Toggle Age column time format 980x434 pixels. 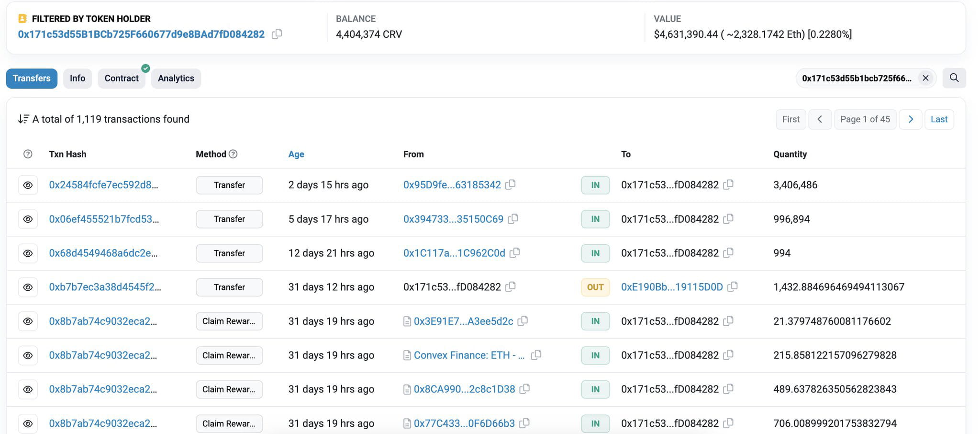[x=296, y=154]
